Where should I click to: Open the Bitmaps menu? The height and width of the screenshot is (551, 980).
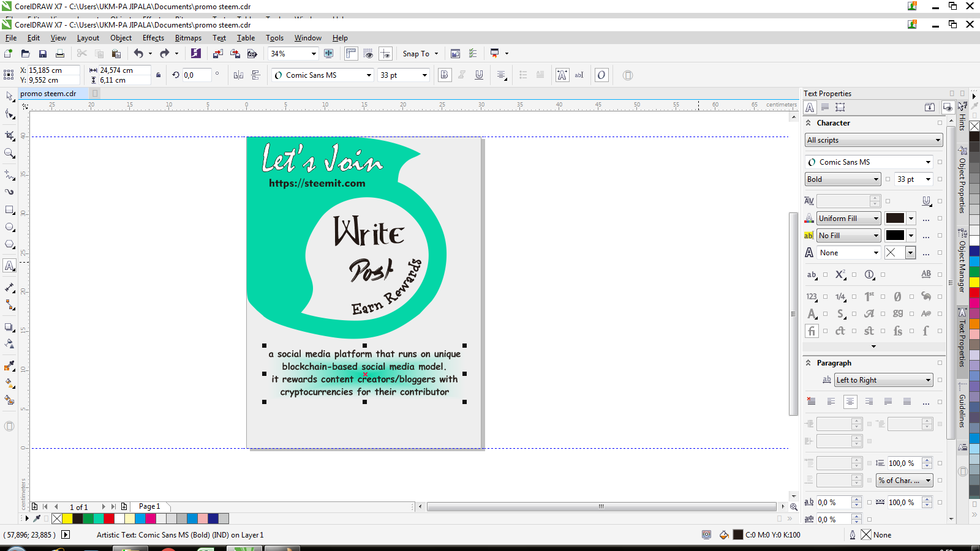pos(188,38)
